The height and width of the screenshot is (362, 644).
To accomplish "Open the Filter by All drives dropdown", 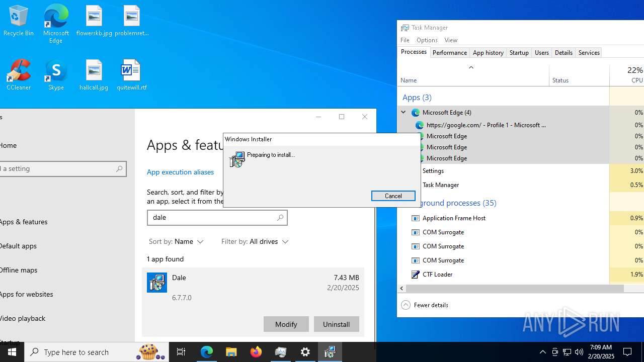I will tap(255, 242).
